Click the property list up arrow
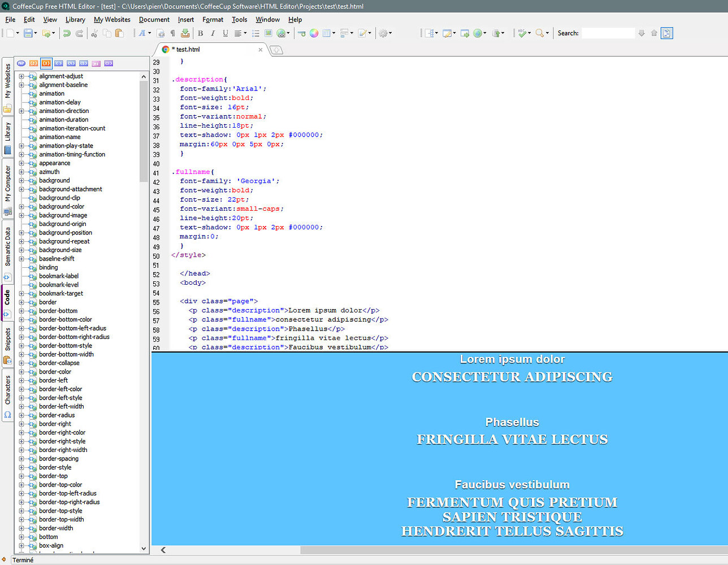 pos(144,76)
